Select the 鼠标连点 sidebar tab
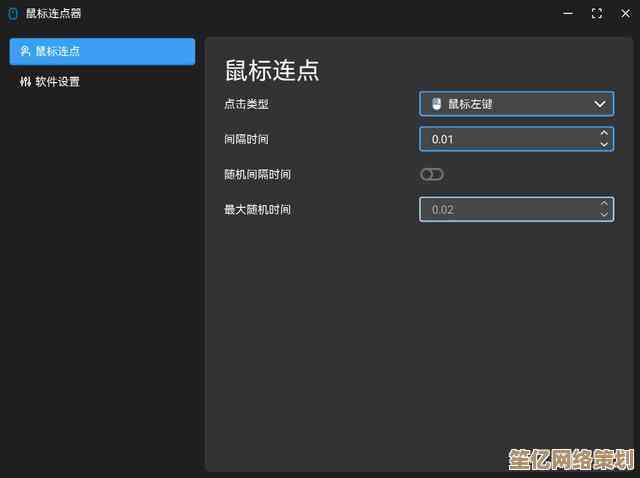This screenshot has height=478, width=640. point(102,51)
